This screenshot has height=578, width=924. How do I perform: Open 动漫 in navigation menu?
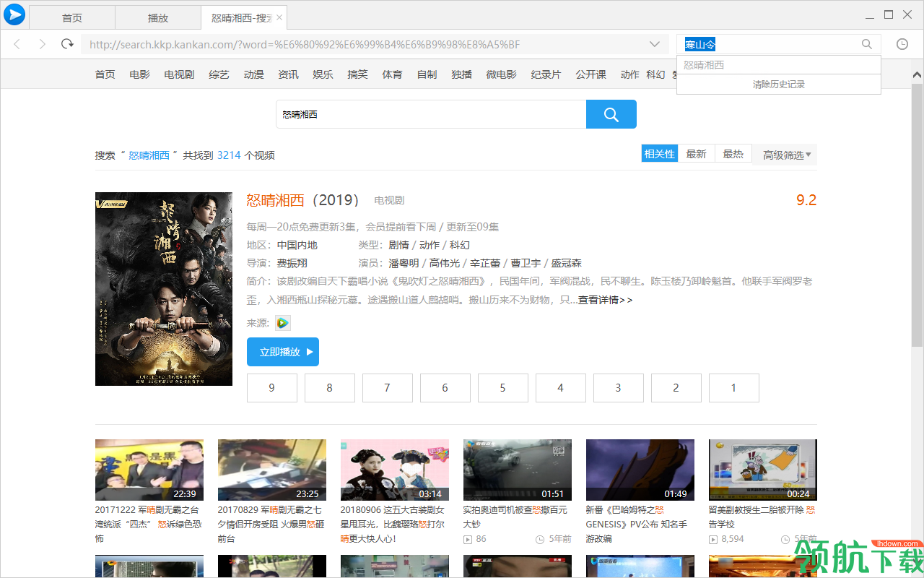click(x=254, y=74)
